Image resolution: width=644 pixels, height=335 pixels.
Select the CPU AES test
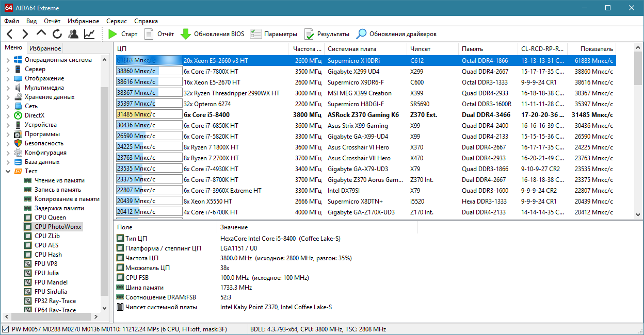pyautogui.click(x=46, y=245)
